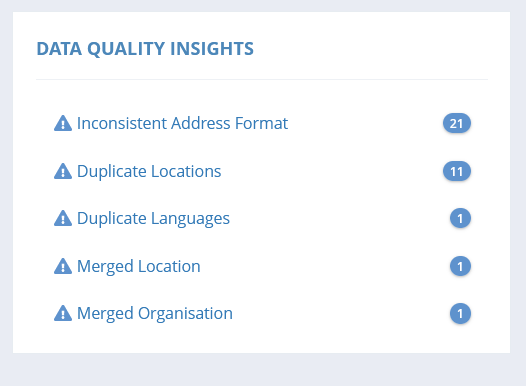
Task: Click the warning triangle next to Duplicate Locations
Action: point(63,171)
